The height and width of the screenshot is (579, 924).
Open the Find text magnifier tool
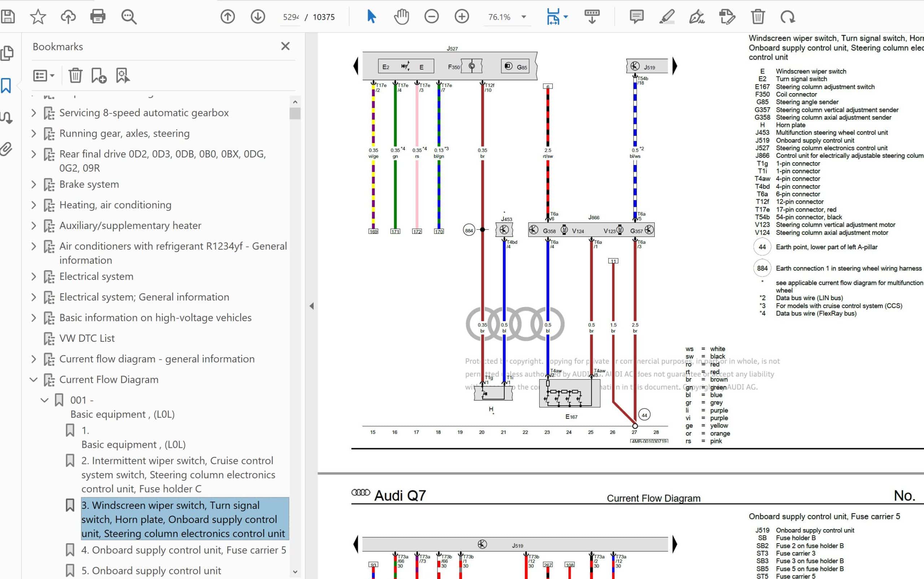coord(128,17)
